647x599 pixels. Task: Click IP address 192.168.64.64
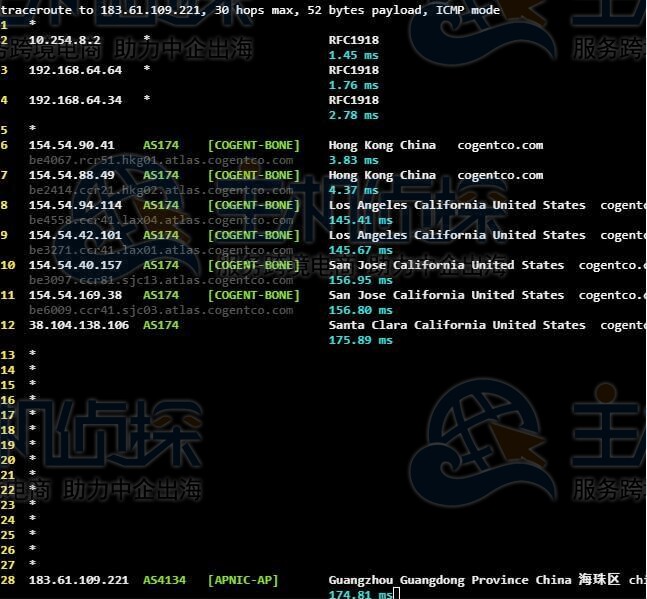coord(75,70)
